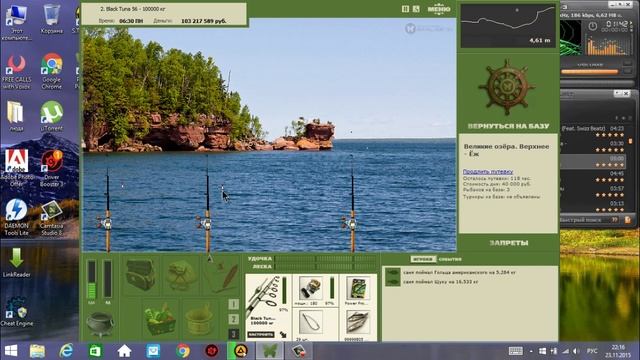Click the reel equipment thumbnail

click(310, 288)
